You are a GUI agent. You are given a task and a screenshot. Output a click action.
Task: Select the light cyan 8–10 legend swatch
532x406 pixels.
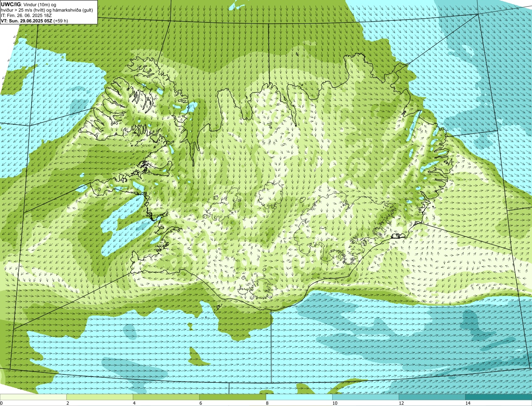[299, 397]
